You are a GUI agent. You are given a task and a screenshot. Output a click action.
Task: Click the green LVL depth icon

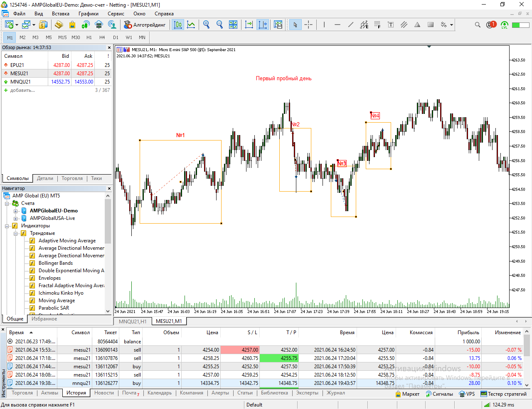(x=505, y=25)
